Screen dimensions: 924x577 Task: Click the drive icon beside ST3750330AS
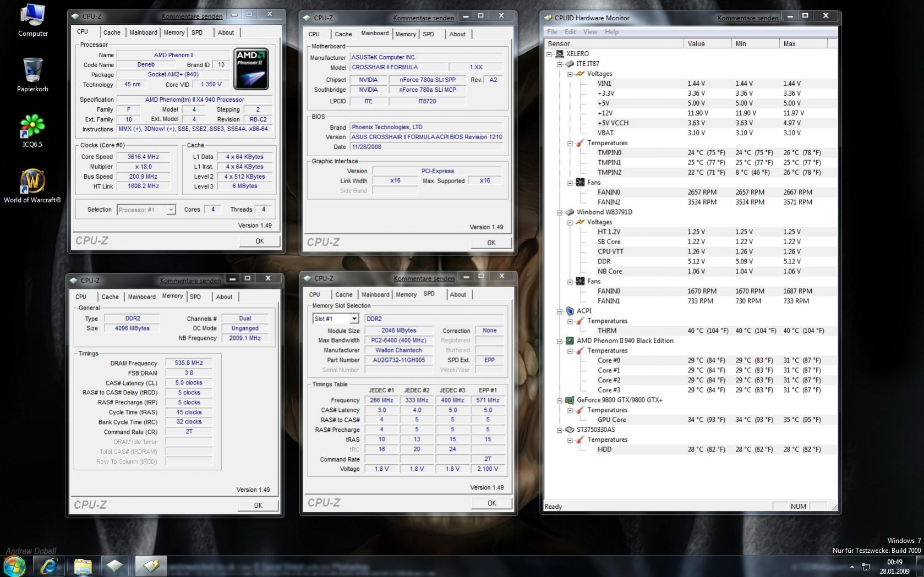570,430
